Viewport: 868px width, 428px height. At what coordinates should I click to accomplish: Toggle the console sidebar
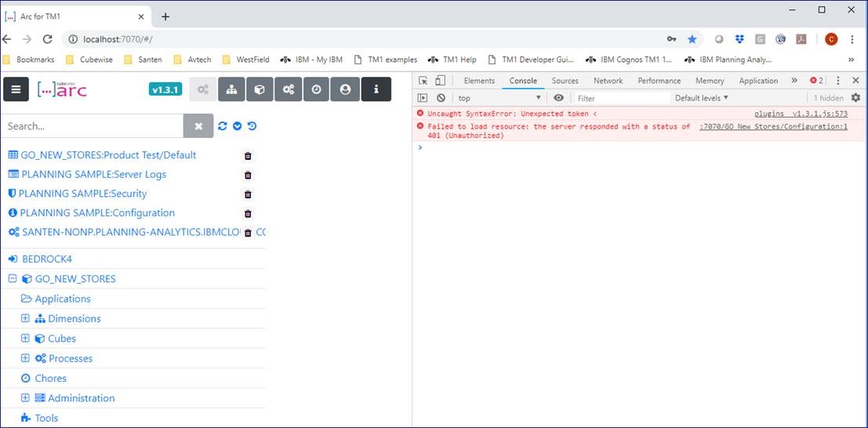pos(423,98)
